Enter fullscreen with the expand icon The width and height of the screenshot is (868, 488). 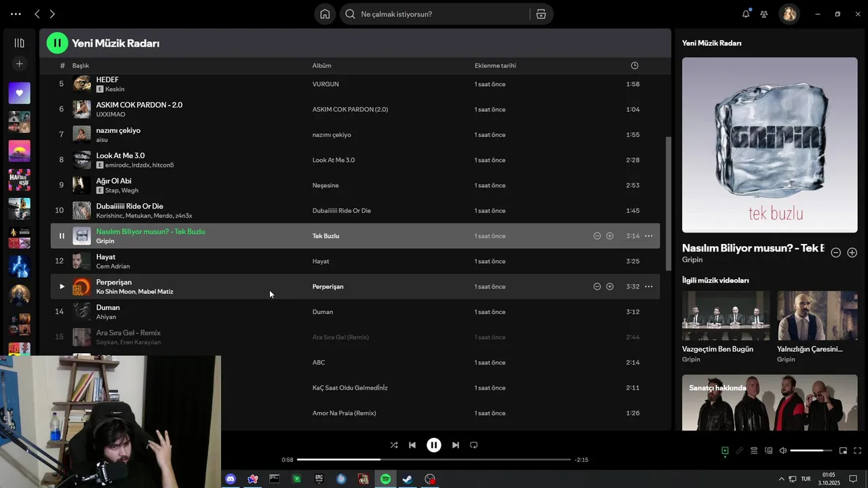click(x=857, y=451)
